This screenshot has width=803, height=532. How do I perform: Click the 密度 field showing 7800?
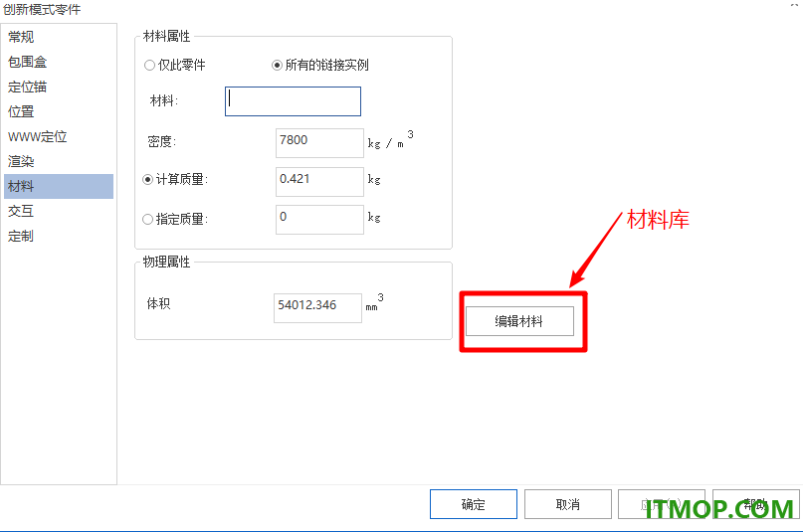pyautogui.click(x=319, y=143)
